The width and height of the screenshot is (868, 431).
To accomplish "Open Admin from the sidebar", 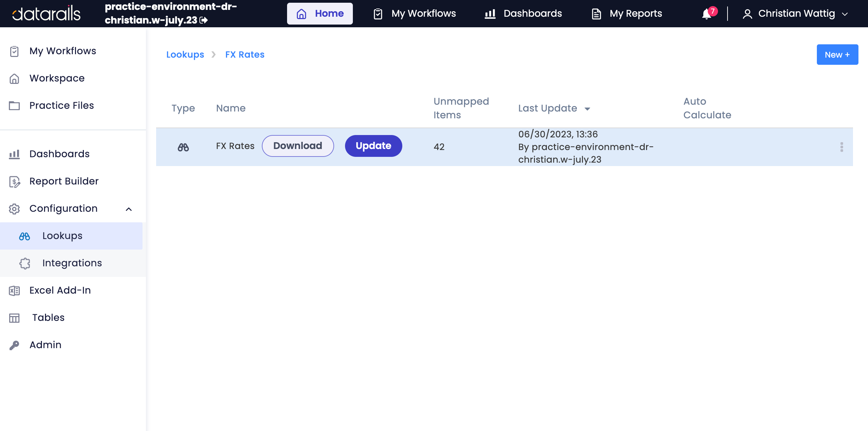I will [x=45, y=345].
